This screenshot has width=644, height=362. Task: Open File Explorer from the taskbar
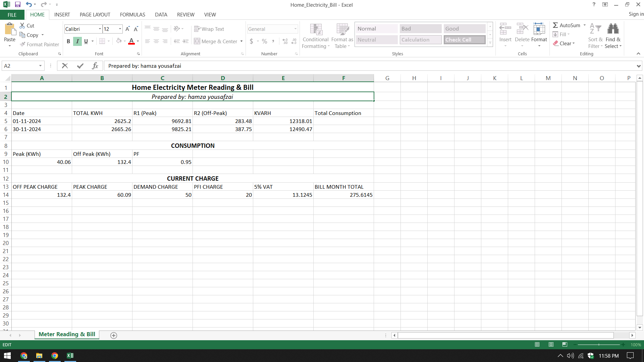pyautogui.click(x=39, y=356)
